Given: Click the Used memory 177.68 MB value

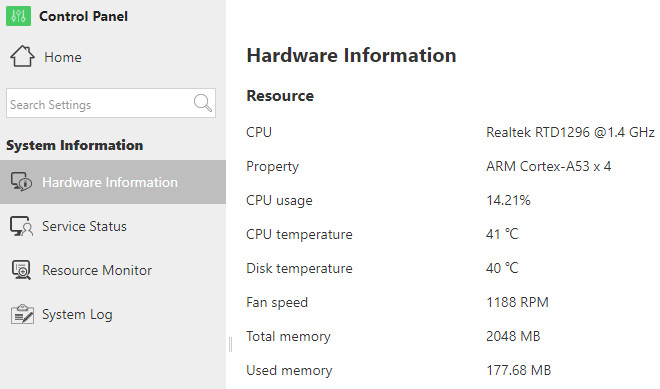Looking at the screenshot, I should 519,370.
